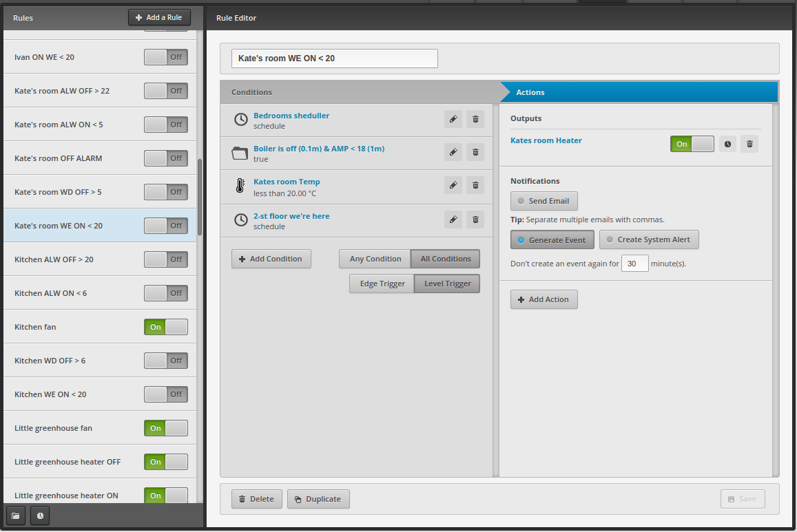The width and height of the screenshot is (797, 532).
Task: Remove the Kates room Heater output
Action: point(749,144)
